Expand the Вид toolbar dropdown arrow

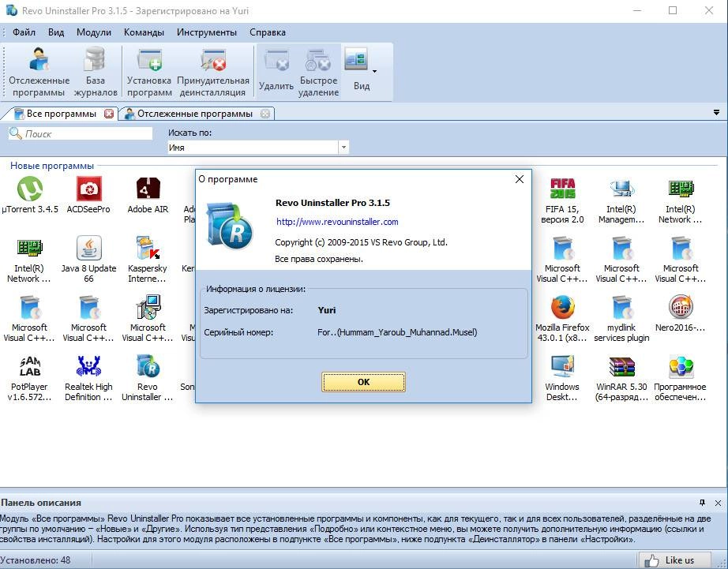pos(374,72)
